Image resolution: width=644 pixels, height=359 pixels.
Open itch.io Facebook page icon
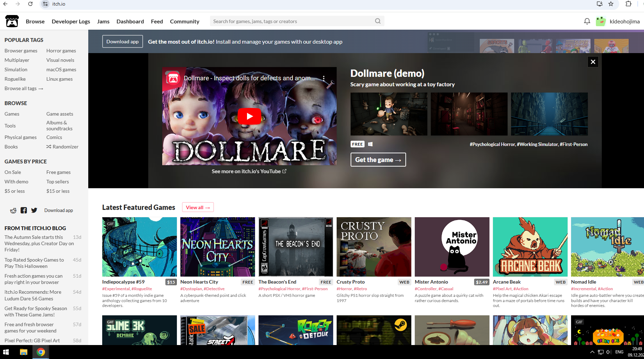click(x=24, y=210)
